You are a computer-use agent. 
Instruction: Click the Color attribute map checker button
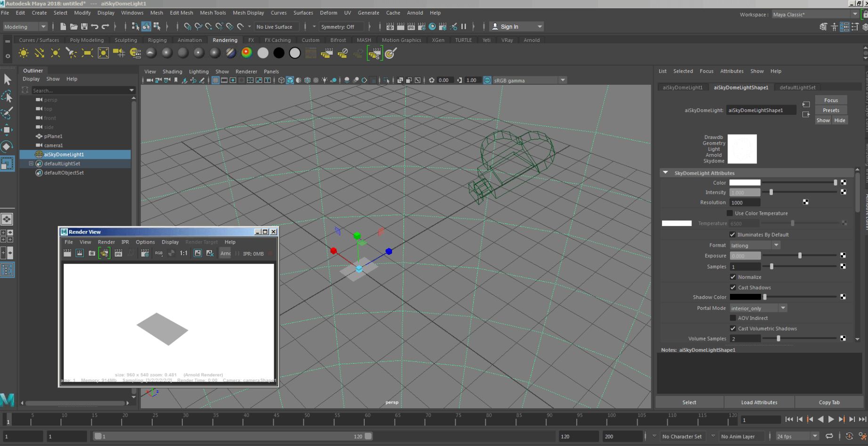click(x=843, y=182)
